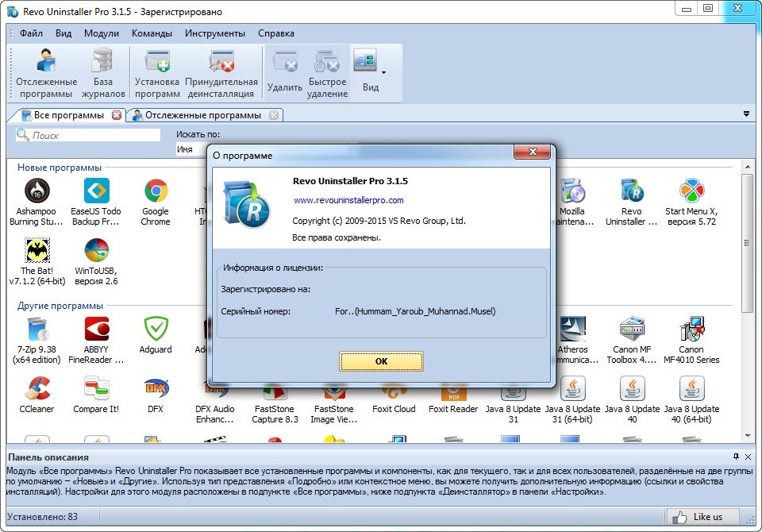Screen dimensions: 762x532
Task: Click Новые программы group header
Action: pyautogui.click(x=60, y=168)
